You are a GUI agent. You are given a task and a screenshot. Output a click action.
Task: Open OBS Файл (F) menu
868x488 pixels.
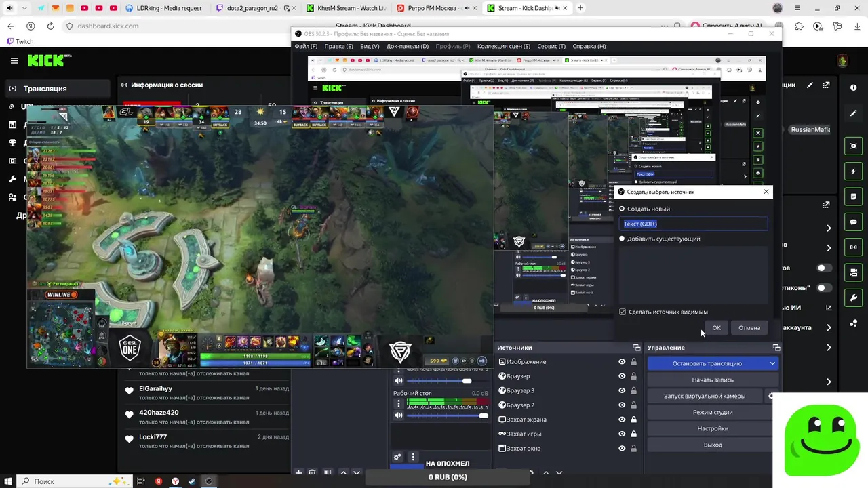coord(306,46)
